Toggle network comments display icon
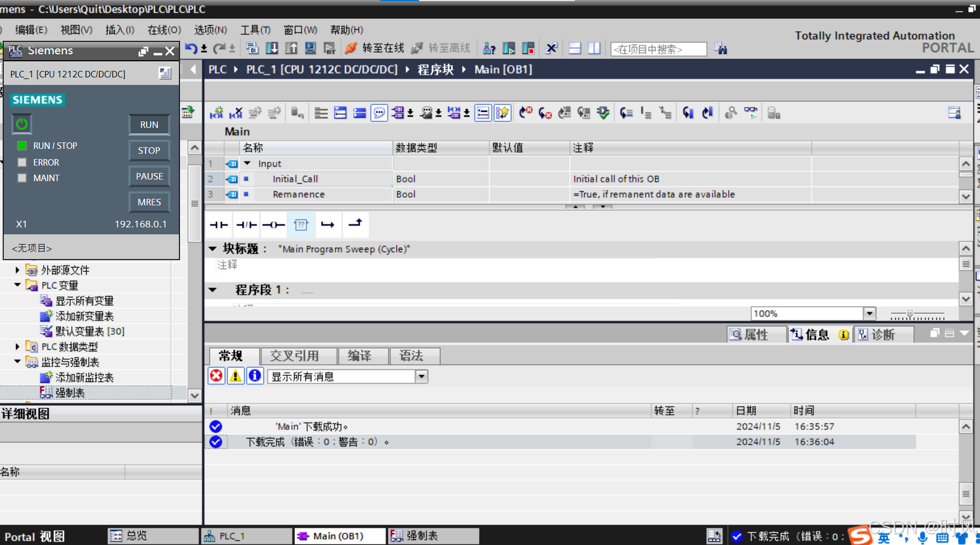This screenshot has height=545, width=980. 379,113
